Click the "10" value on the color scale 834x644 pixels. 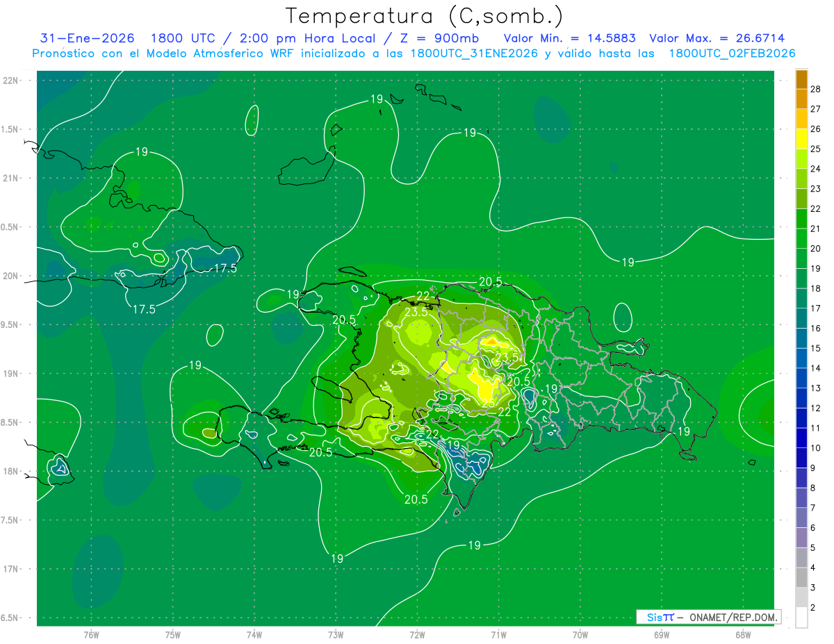[x=816, y=448]
